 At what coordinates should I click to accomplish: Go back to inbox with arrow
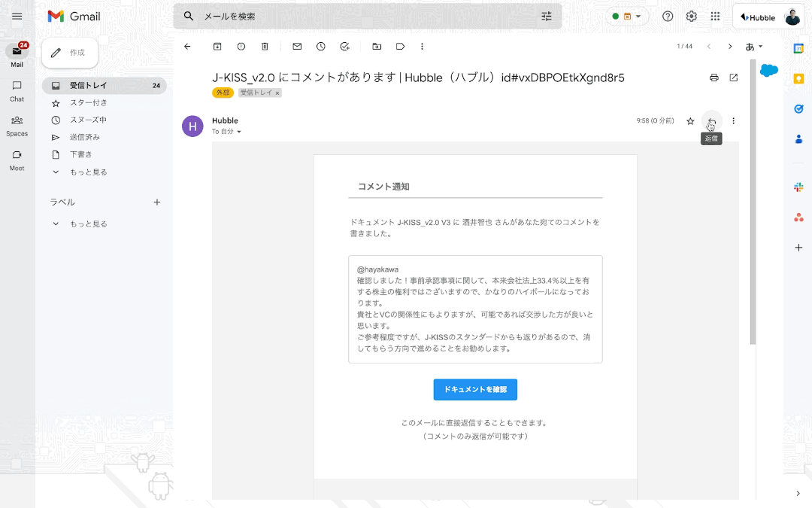click(187, 47)
